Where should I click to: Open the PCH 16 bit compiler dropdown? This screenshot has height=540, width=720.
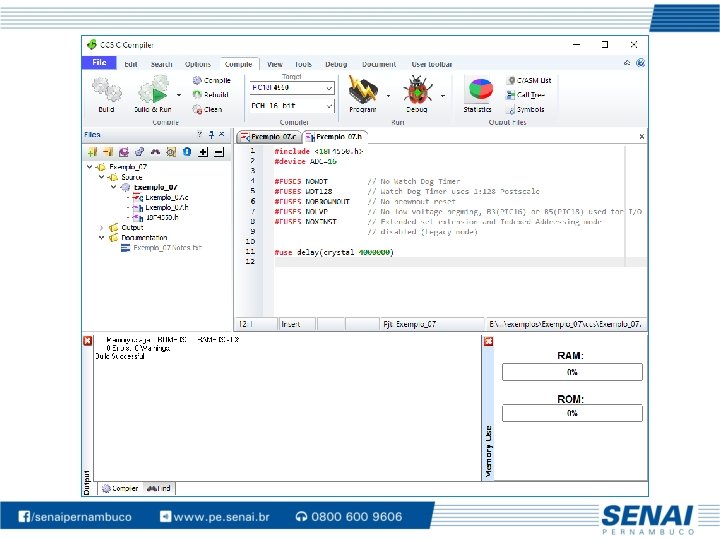click(329, 106)
